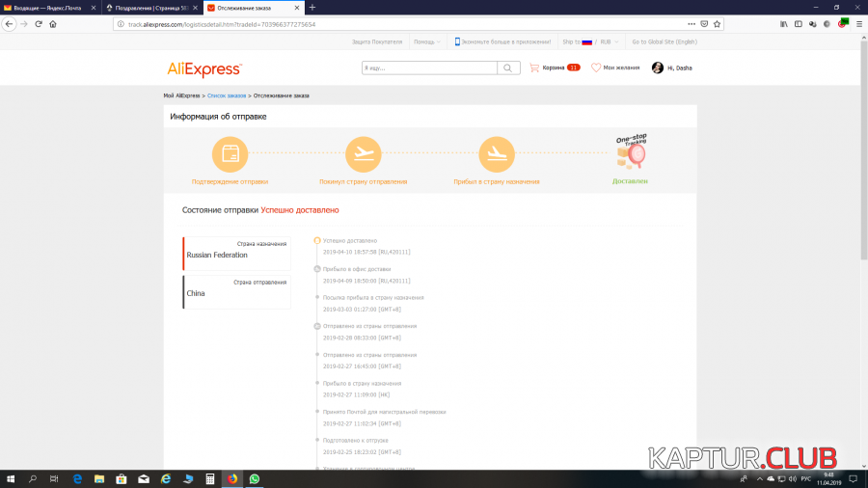Open Microsoft Edge from taskbar
The image size is (868, 488).
pos(77,479)
